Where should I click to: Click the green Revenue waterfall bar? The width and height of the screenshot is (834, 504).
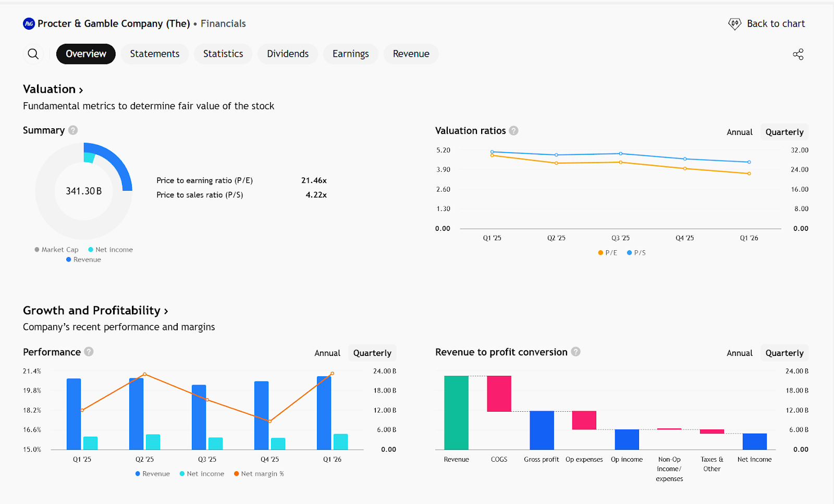pyautogui.click(x=456, y=412)
